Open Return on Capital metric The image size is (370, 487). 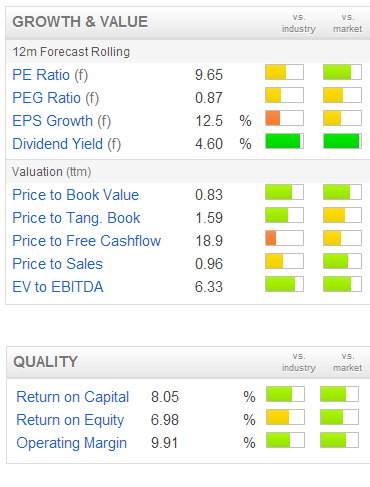pyautogui.click(x=73, y=397)
